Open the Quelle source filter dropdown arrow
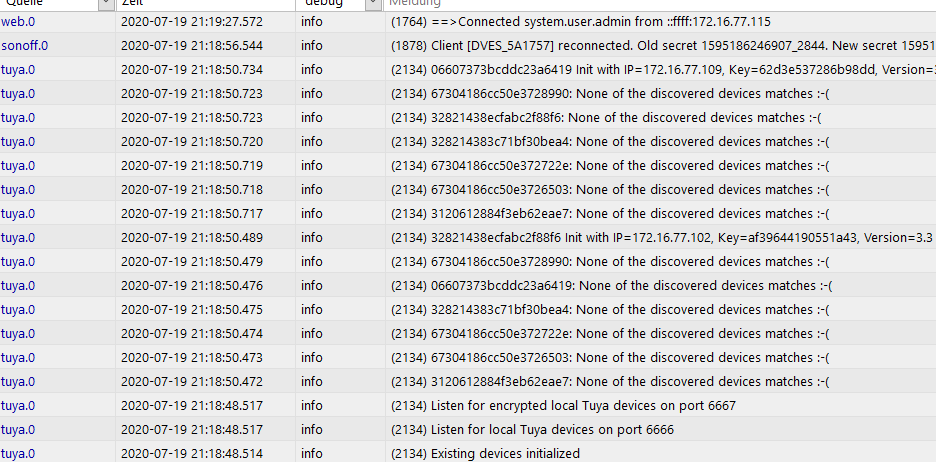Viewport: 936px width, 462px height. [x=106, y=3]
